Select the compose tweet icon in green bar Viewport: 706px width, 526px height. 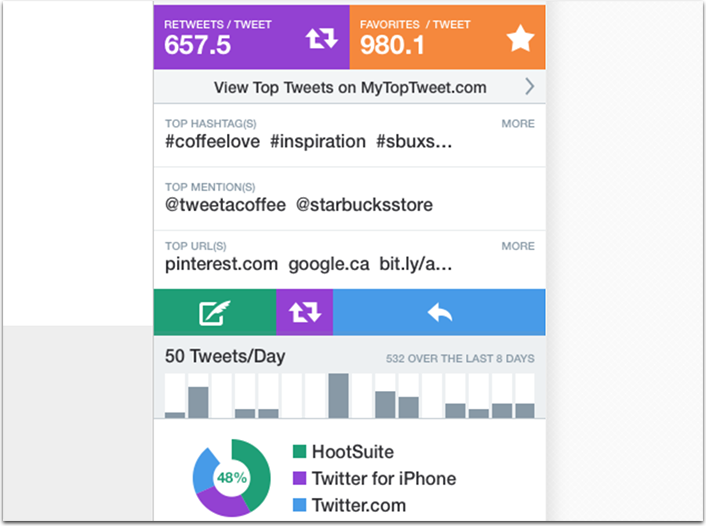point(214,312)
